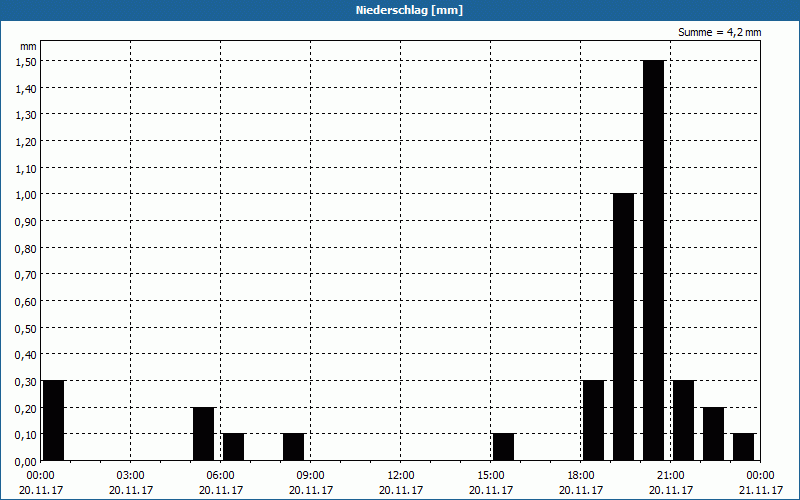Select the 0,10 bar right after 06:00
The width and height of the screenshot is (800, 500).
[x=234, y=447]
